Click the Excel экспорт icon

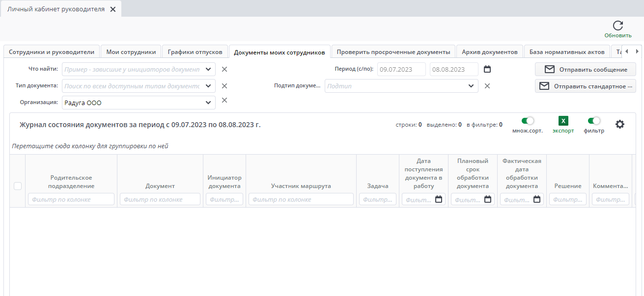pyautogui.click(x=563, y=121)
